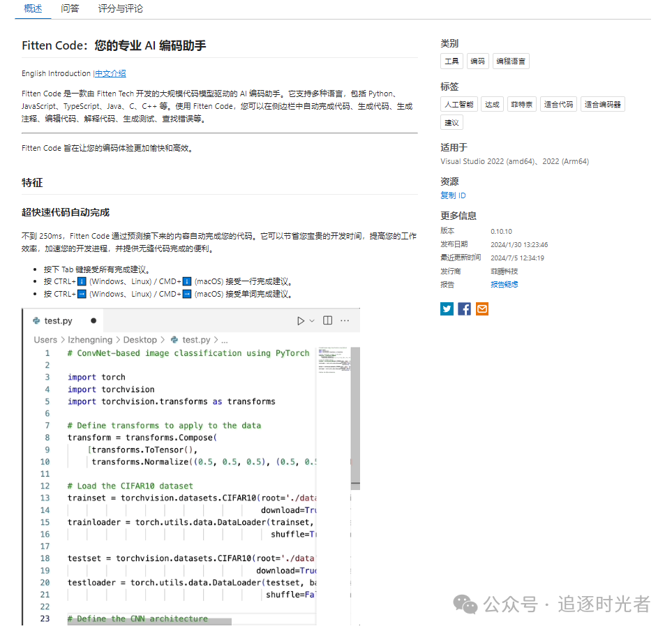Select the 工具 category tag
The width and height of the screenshot is (672, 631).
pyautogui.click(x=451, y=61)
